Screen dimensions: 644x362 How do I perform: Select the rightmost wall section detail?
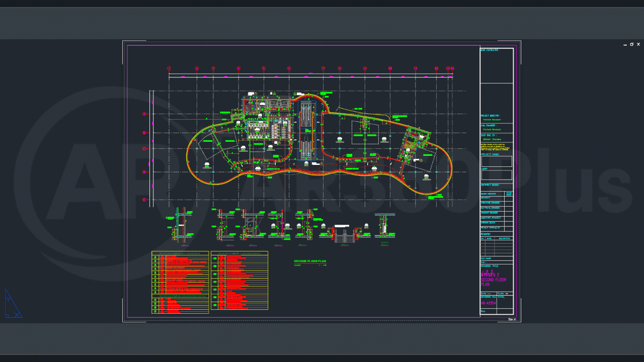click(x=385, y=226)
